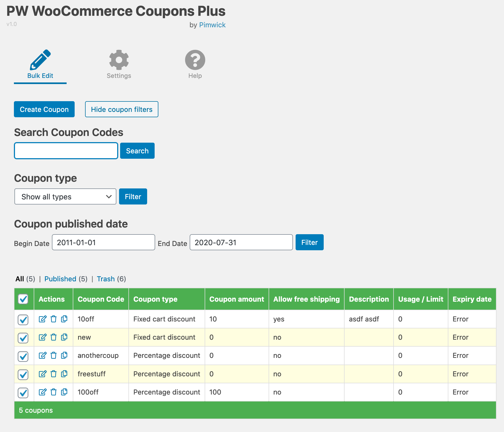Open the 'Show all types' dropdown

(65, 197)
